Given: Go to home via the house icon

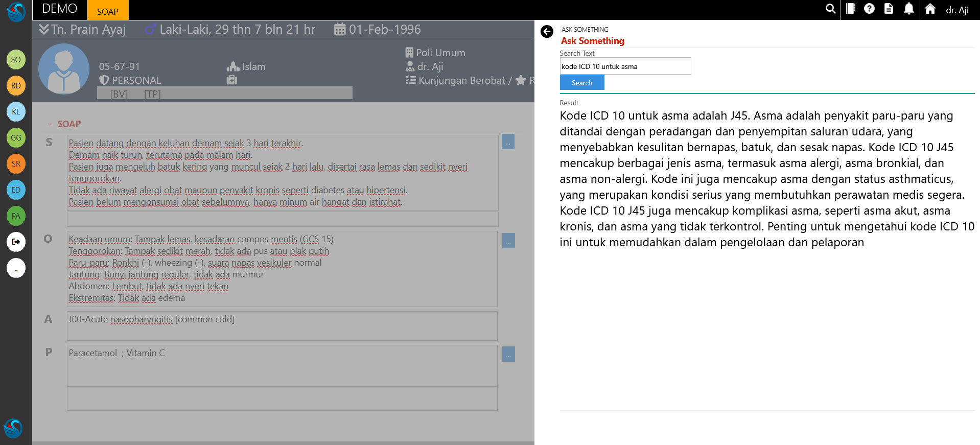Looking at the screenshot, I should (x=930, y=9).
